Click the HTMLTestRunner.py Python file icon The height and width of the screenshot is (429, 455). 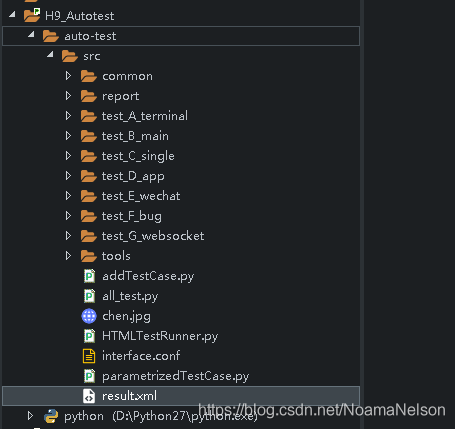point(89,336)
